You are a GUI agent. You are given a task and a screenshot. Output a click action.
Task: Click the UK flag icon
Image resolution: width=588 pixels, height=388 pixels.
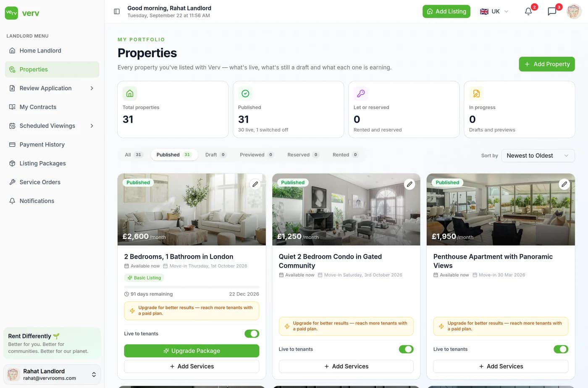point(484,11)
